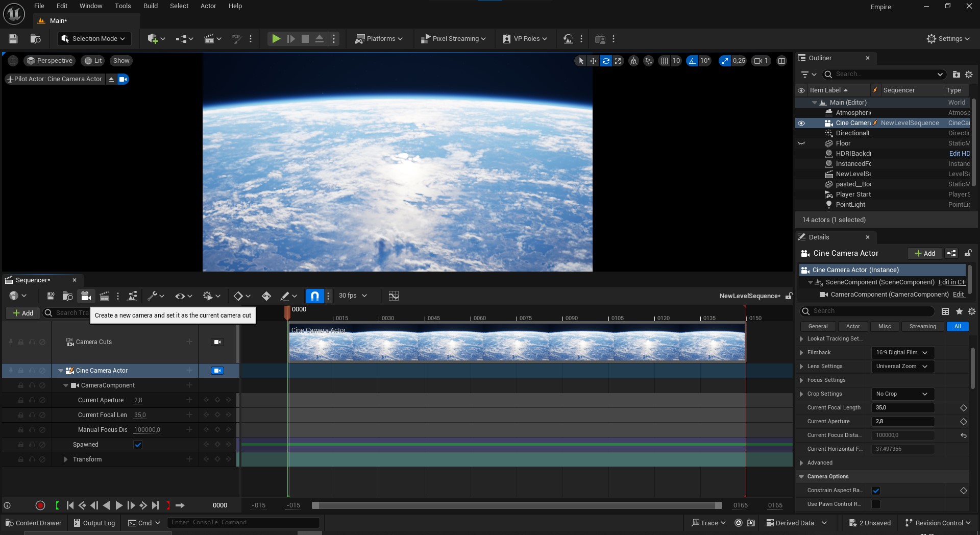Screen dimensions: 980x535
Task: Jump to start of Sequencer playback range
Action: (70, 505)
